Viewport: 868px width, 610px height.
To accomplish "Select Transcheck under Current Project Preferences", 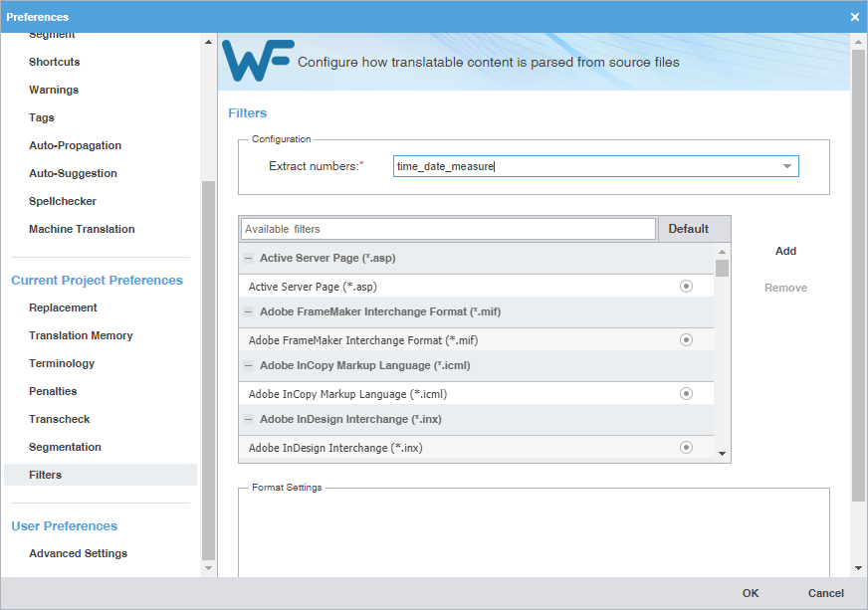I will point(60,418).
